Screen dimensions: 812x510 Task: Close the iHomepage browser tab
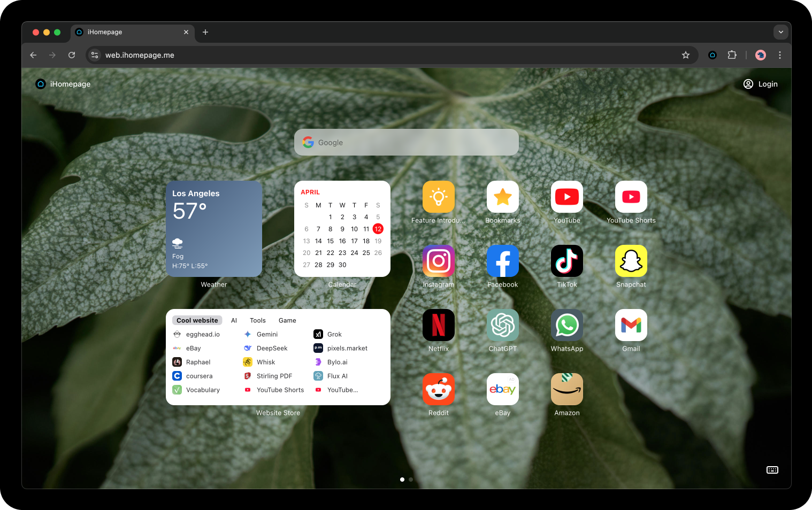(x=186, y=32)
